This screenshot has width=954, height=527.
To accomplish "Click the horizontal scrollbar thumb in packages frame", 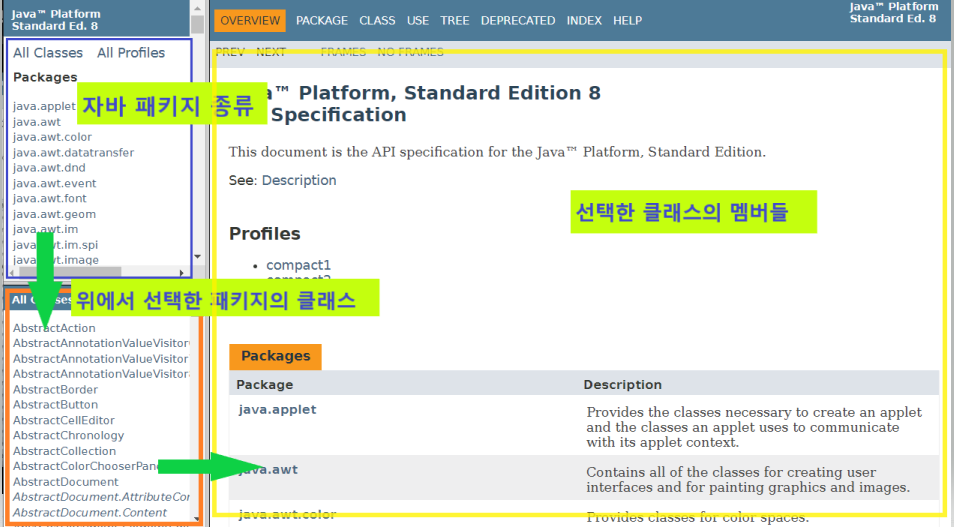I will pyautogui.click(x=70, y=272).
